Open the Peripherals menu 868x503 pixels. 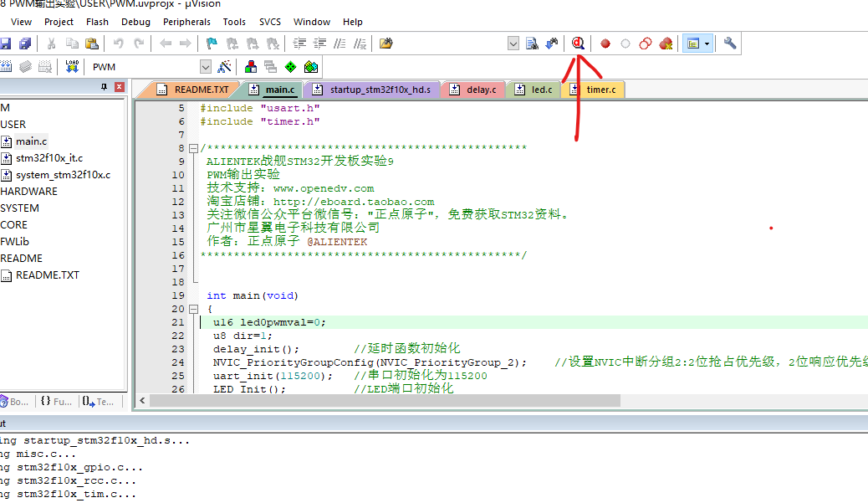coord(186,22)
